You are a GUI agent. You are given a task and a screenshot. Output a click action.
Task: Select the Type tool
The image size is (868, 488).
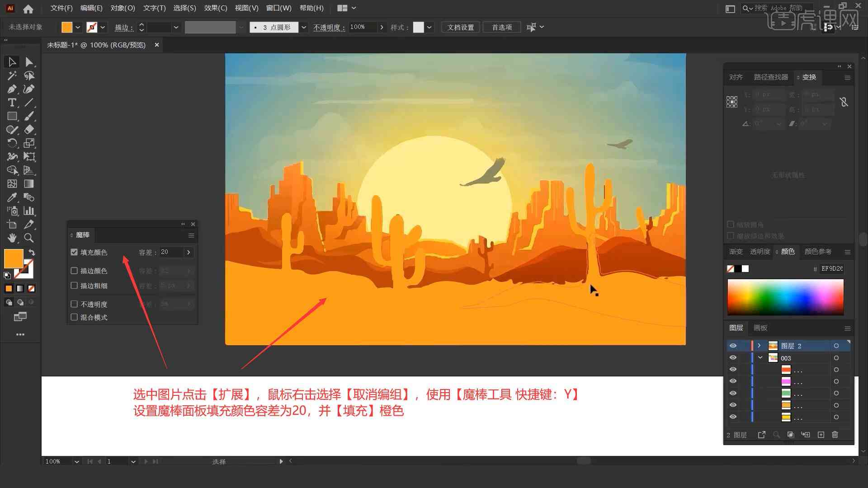[x=11, y=103]
